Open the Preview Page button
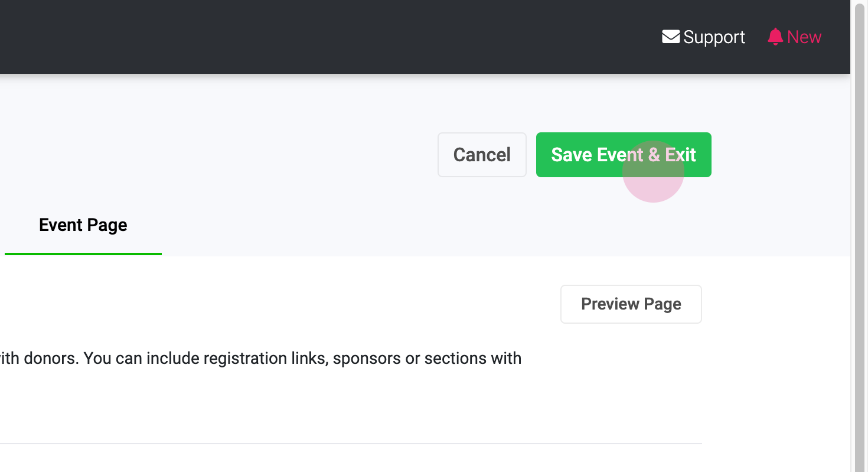This screenshot has height=472, width=868. 631,304
